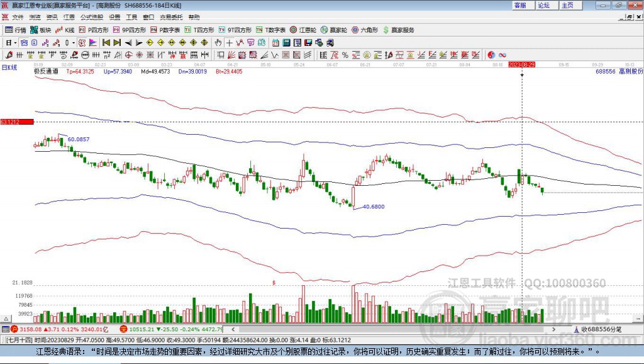Select the percent % tool
The width and height of the screenshot is (644, 364).
345,55
